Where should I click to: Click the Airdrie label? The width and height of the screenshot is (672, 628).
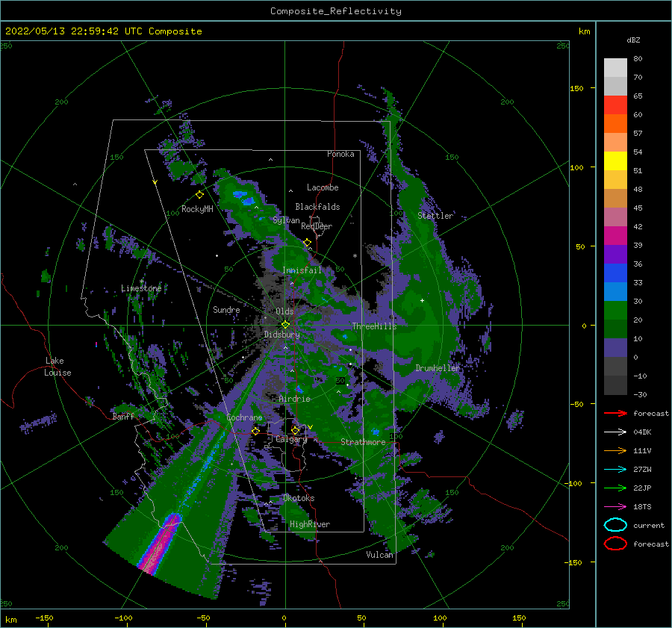[x=294, y=399]
